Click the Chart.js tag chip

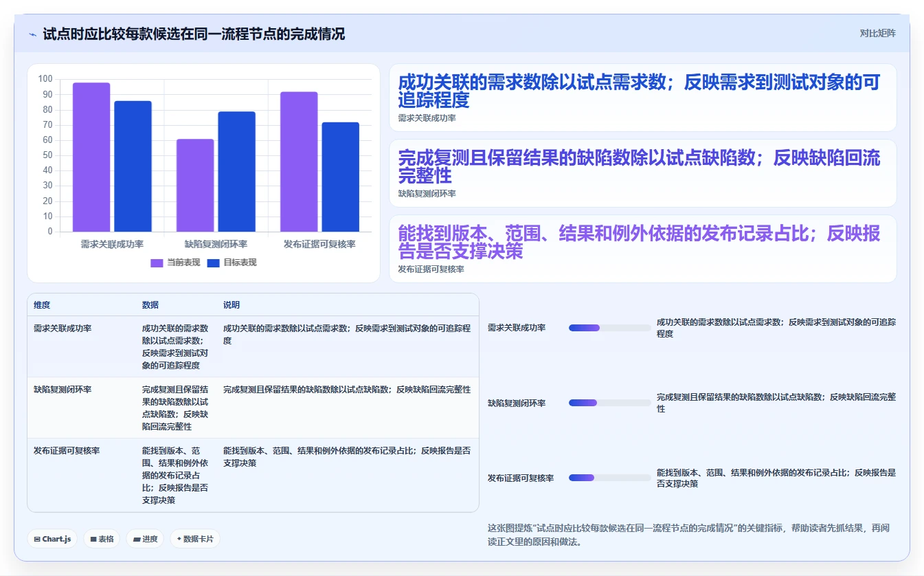coord(52,539)
